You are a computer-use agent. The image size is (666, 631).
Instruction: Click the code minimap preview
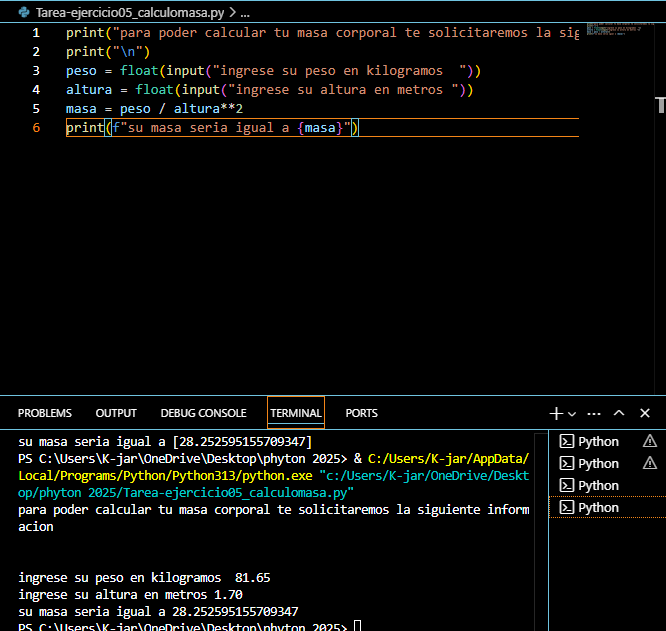click(620, 28)
